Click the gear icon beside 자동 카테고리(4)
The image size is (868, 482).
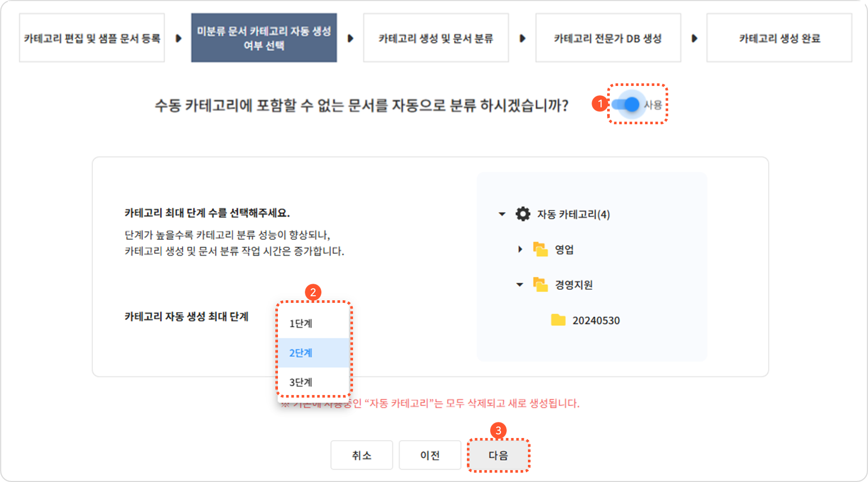coord(523,214)
